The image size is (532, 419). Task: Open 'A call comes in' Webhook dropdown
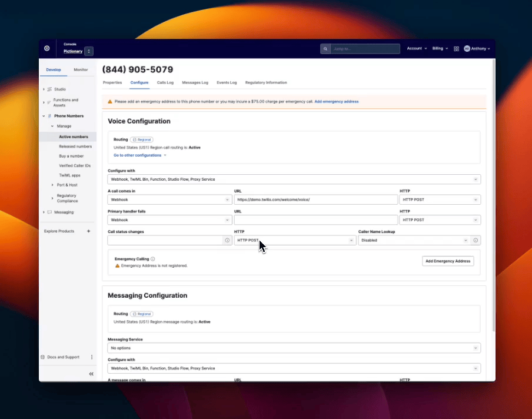(x=169, y=199)
